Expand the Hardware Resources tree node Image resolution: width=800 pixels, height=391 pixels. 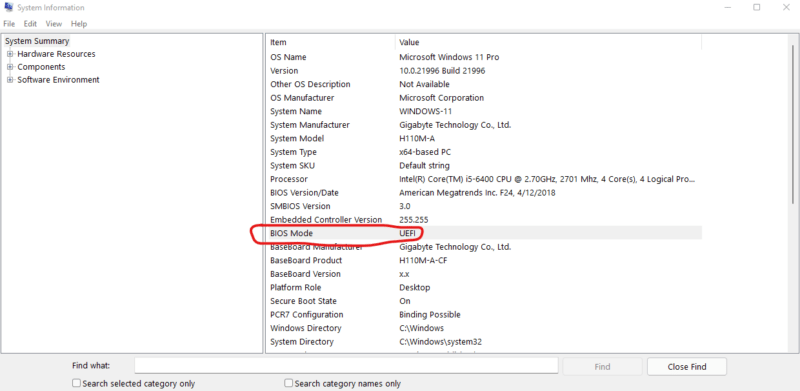pyautogui.click(x=10, y=54)
